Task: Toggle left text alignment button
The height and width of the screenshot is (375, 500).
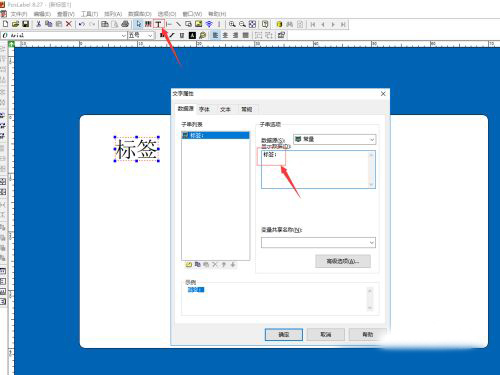Action: (x=215, y=35)
